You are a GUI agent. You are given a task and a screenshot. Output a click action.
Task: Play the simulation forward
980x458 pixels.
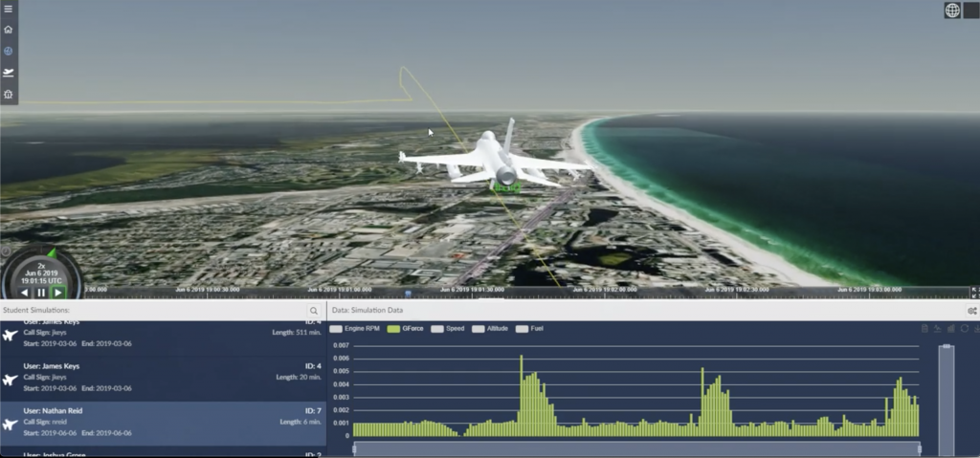58,293
